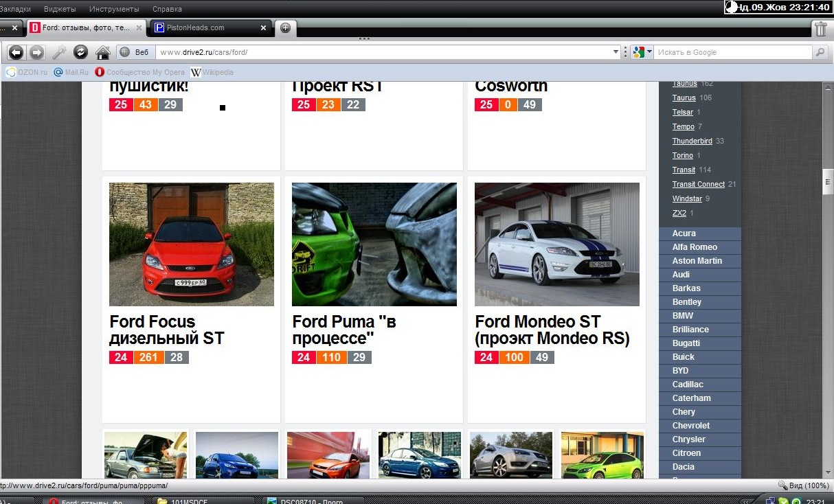Image resolution: width=834 pixels, height=504 pixels.
Task: Click the Forward arrow navigation button
Action: coord(36,52)
